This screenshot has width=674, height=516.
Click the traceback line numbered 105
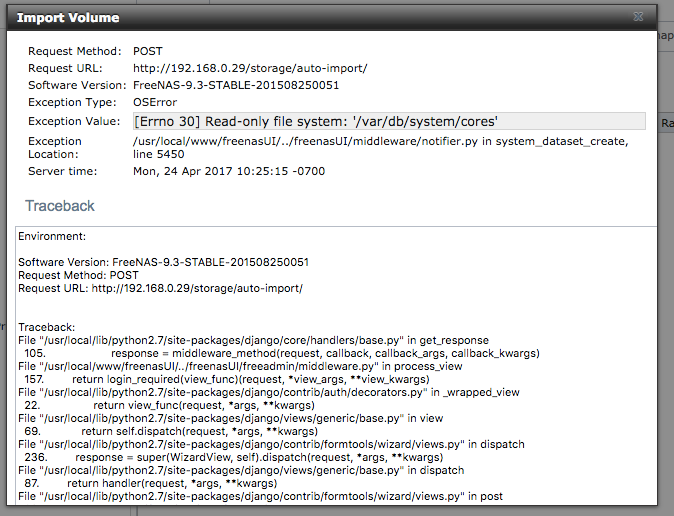[x=280, y=353]
